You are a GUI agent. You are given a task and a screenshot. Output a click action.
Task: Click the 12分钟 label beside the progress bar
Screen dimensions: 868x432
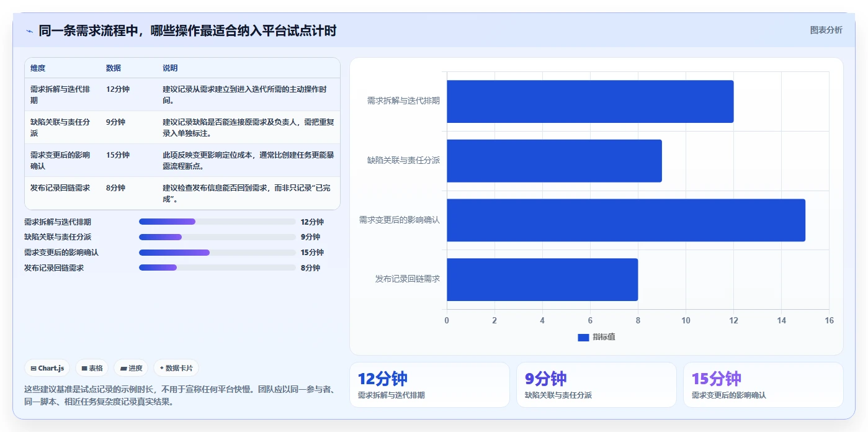pyautogui.click(x=312, y=222)
